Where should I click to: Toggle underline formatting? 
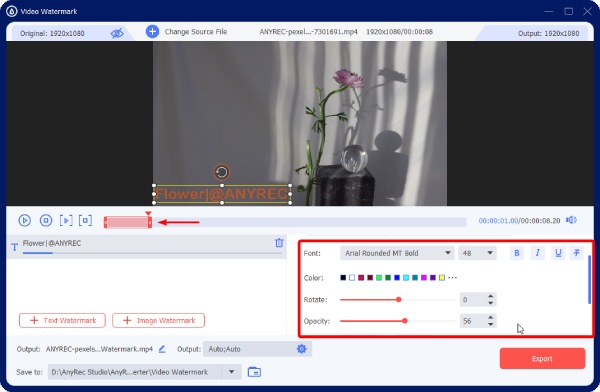pyautogui.click(x=558, y=253)
